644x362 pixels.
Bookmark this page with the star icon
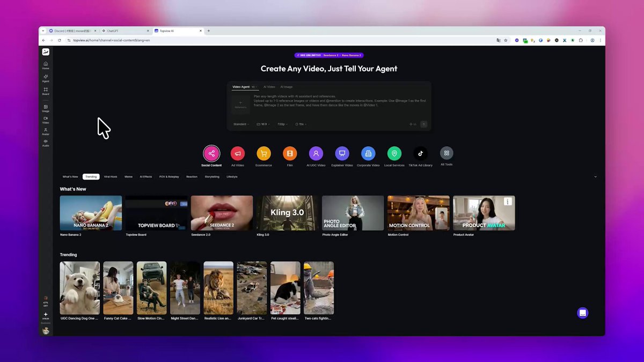click(x=506, y=40)
